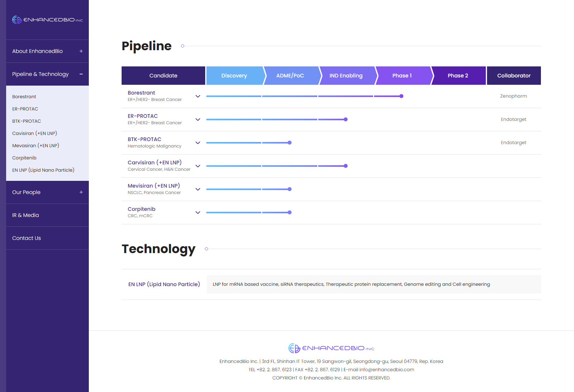Click the Carvisiran (+EN LNP) candidate name
Screen dimensions: 574x392
155,162
